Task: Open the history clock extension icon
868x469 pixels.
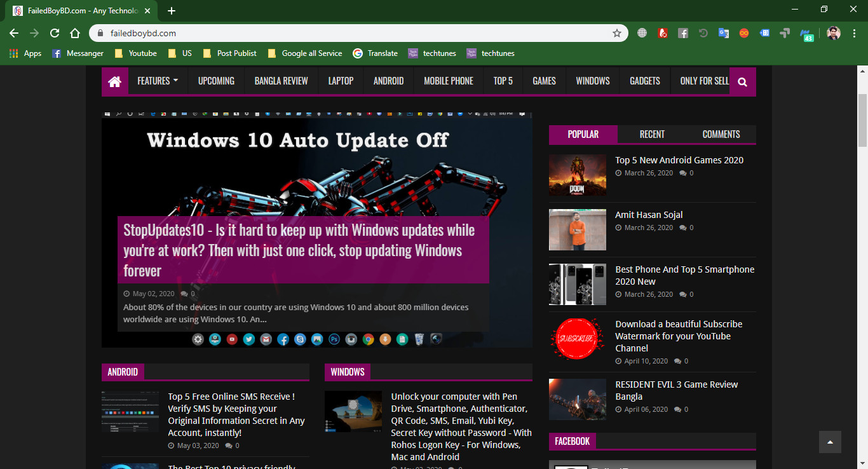Action: pyautogui.click(x=703, y=33)
